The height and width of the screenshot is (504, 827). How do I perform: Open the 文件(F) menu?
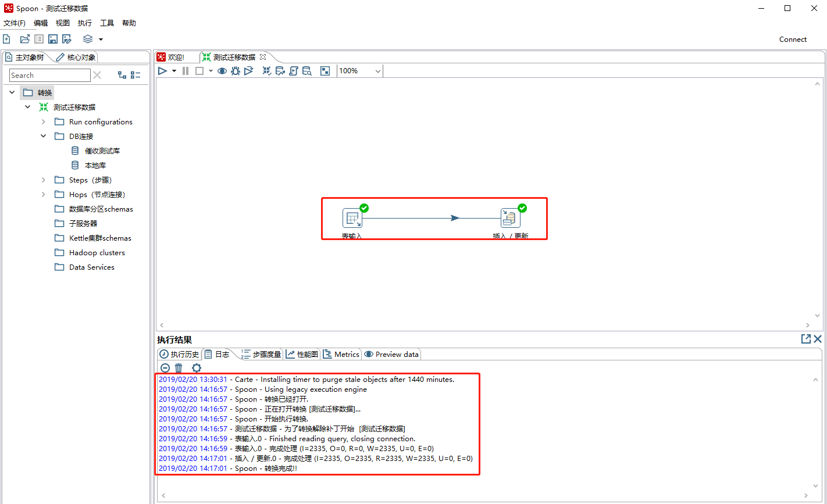15,23
